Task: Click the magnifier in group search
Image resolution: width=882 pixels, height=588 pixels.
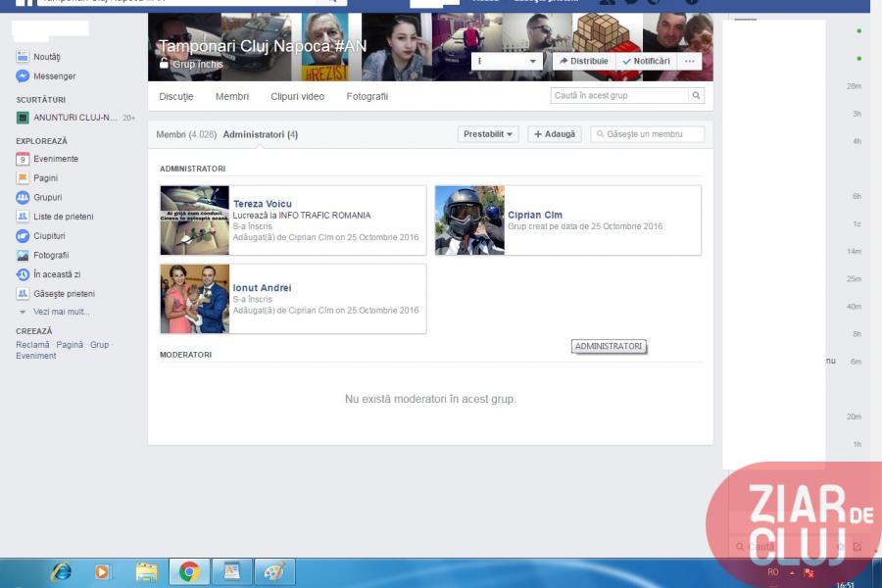Action: (696, 96)
